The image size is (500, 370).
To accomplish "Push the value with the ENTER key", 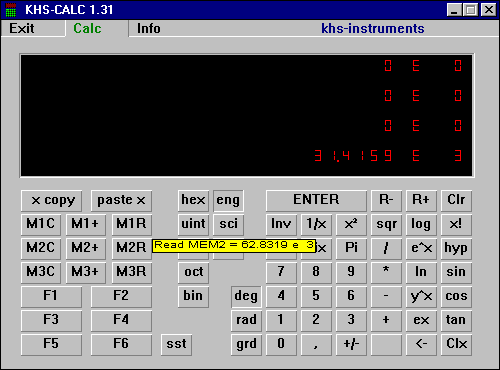I will coord(316,201).
